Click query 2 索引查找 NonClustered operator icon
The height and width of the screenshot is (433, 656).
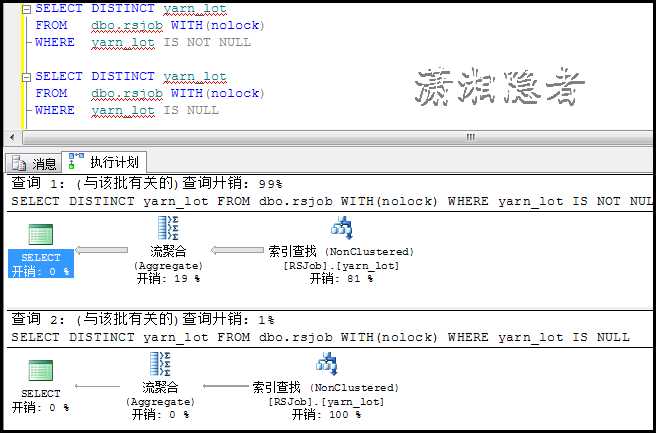pos(326,364)
